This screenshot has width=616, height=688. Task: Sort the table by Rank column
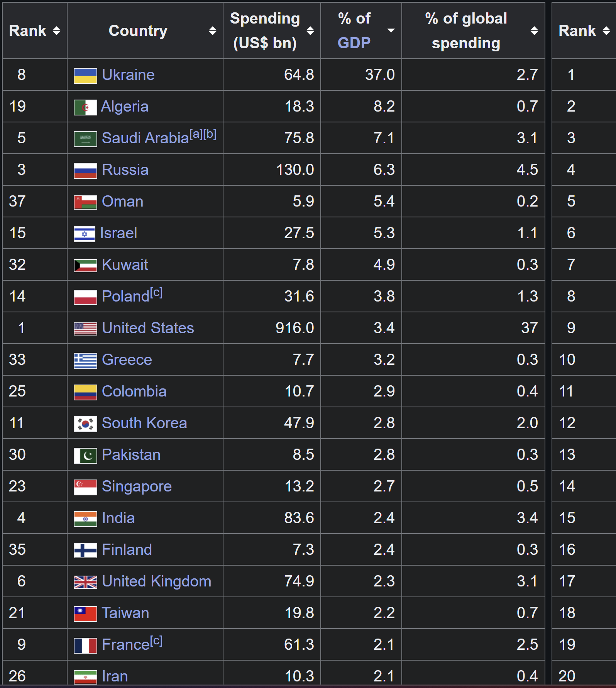pyautogui.click(x=34, y=31)
